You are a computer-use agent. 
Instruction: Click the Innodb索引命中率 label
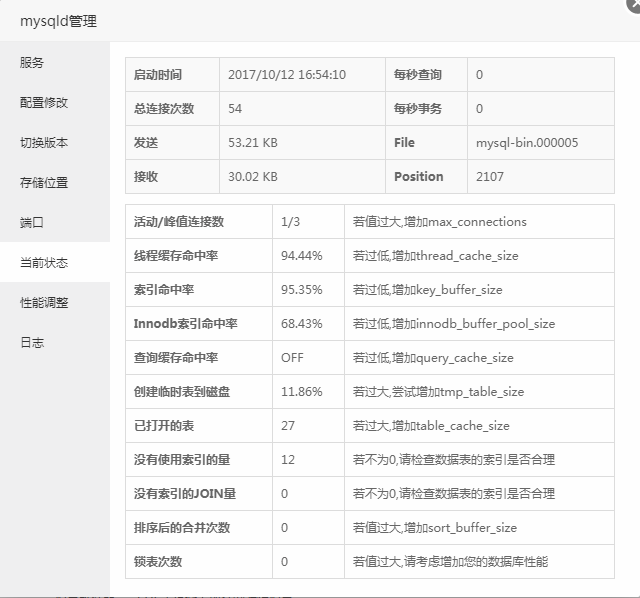point(185,323)
